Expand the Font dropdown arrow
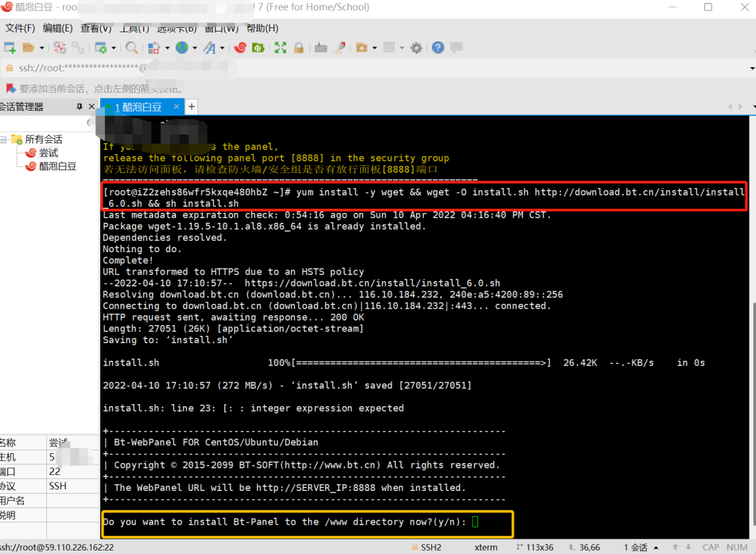Image resolution: width=756 pixels, height=554 pixels. tap(223, 48)
